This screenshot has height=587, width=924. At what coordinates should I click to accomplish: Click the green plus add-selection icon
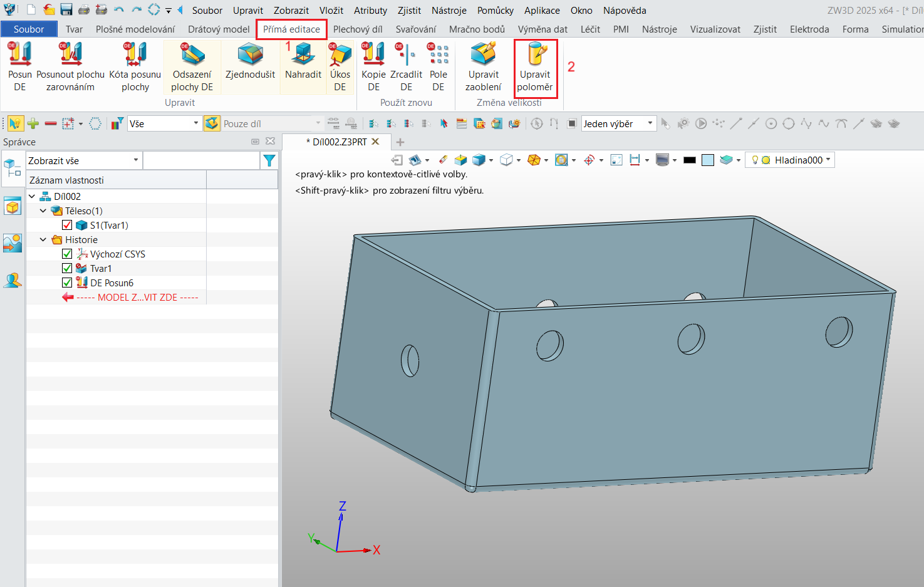[33, 123]
